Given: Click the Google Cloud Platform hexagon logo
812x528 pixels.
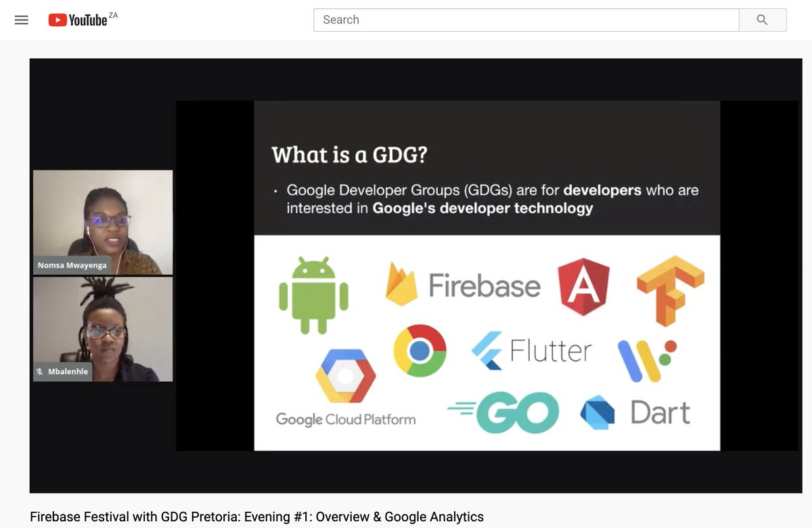Looking at the screenshot, I should pyautogui.click(x=345, y=376).
